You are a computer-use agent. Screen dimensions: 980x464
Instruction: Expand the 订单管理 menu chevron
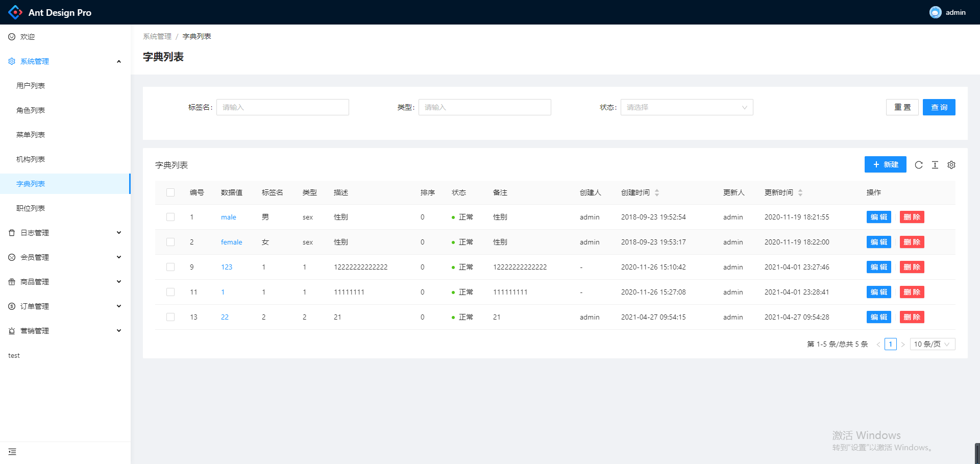click(x=119, y=306)
